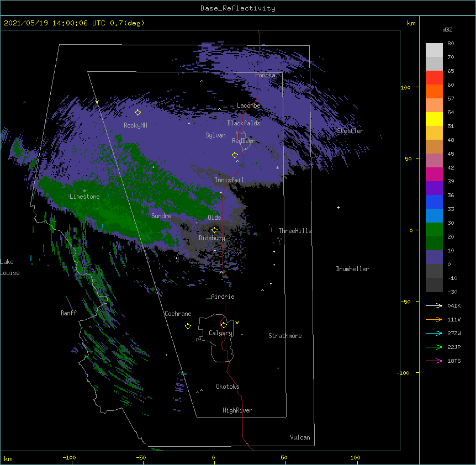
Task: Click the Lake Louise label
Action: pyautogui.click(x=10, y=267)
